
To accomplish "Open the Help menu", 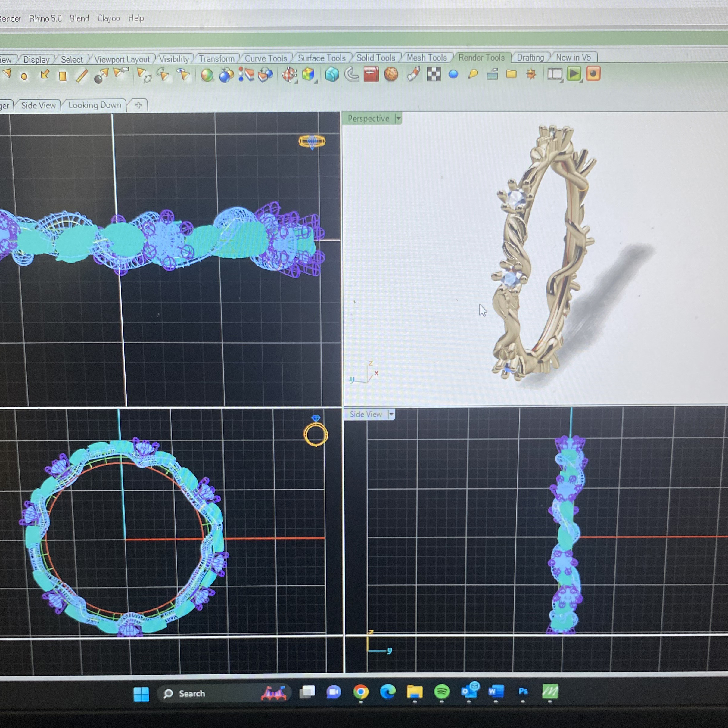I will (x=136, y=18).
